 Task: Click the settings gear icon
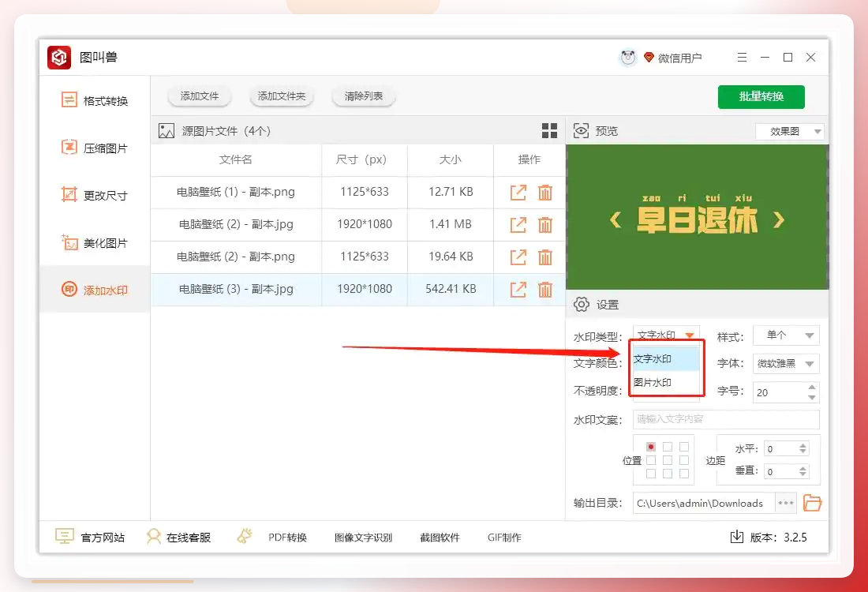tap(582, 304)
